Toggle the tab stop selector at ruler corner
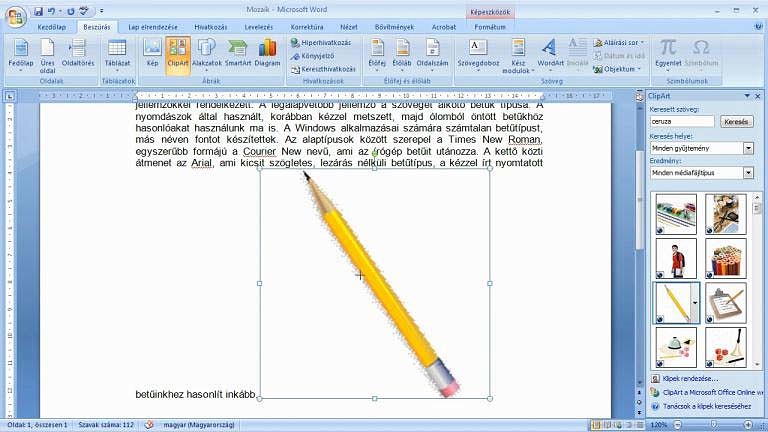This screenshot has height=432, width=768. point(9,96)
